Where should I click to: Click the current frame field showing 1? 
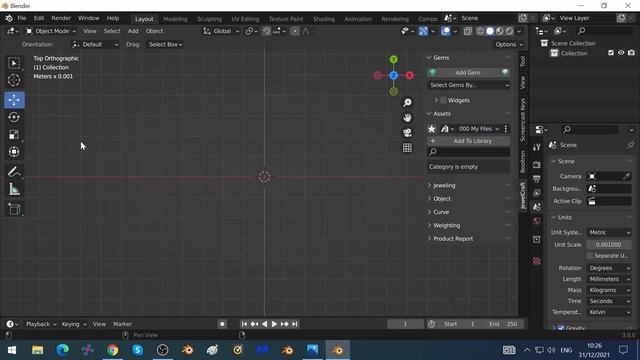point(405,324)
